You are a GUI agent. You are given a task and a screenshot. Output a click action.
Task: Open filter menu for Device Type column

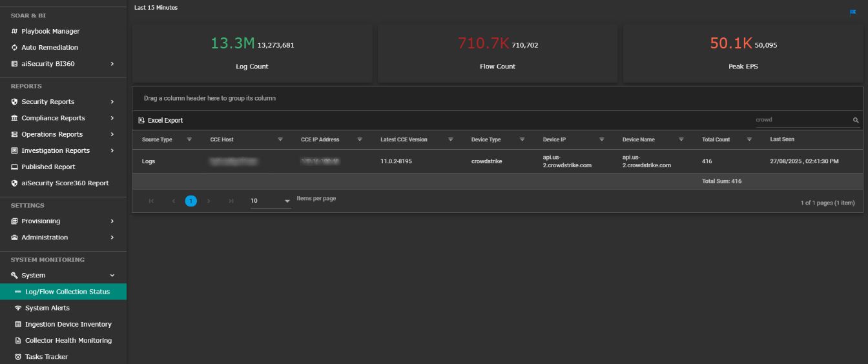[x=522, y=139]
